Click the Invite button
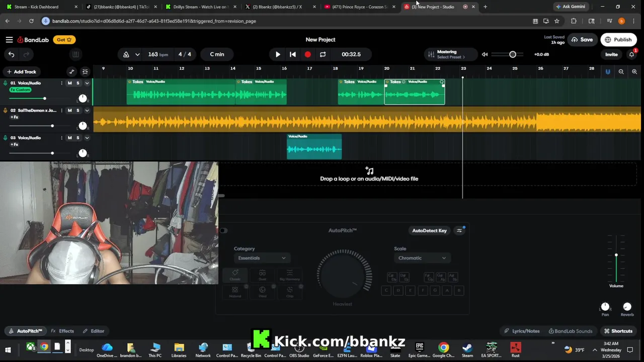The width and height of the screenshot is (644, 362). point(611,54)
